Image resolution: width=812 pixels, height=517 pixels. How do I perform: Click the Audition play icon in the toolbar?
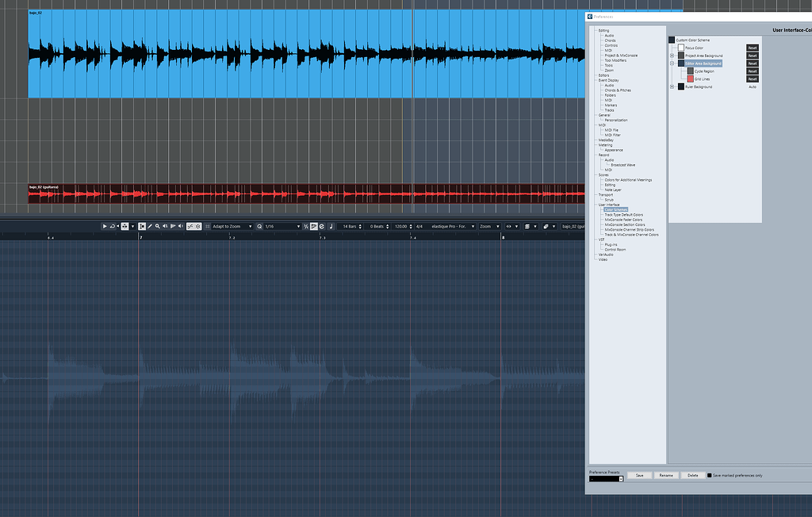pos(105,226)
